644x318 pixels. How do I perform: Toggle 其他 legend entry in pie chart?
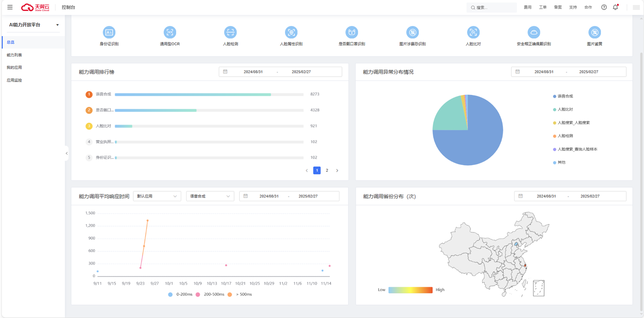click(x=559, y=162)
